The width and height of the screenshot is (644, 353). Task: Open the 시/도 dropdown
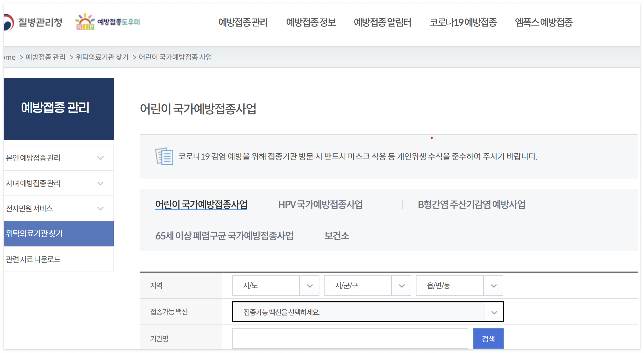coord(276,285)
